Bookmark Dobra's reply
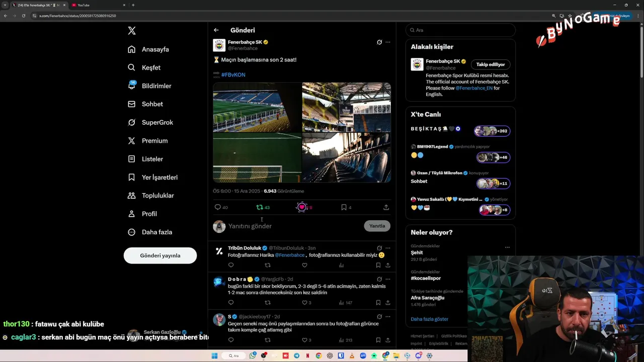Screen dimensions: 644x362 pos(378,303)
